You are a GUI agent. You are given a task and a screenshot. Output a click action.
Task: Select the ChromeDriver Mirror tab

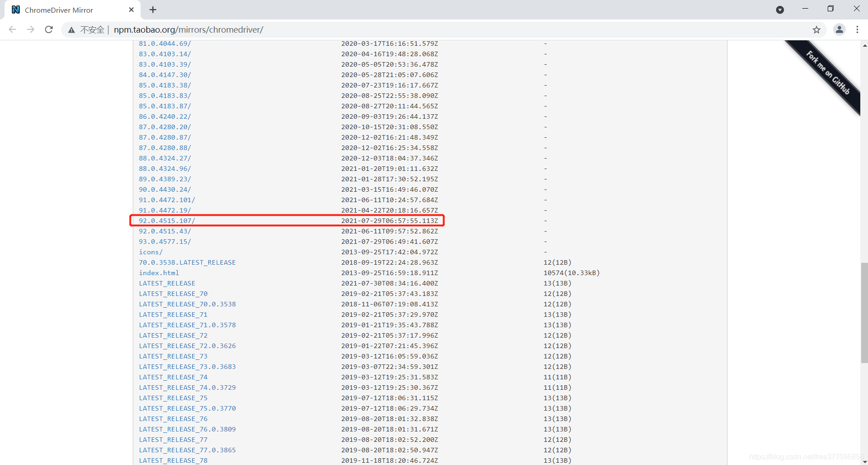pos(72,10)
